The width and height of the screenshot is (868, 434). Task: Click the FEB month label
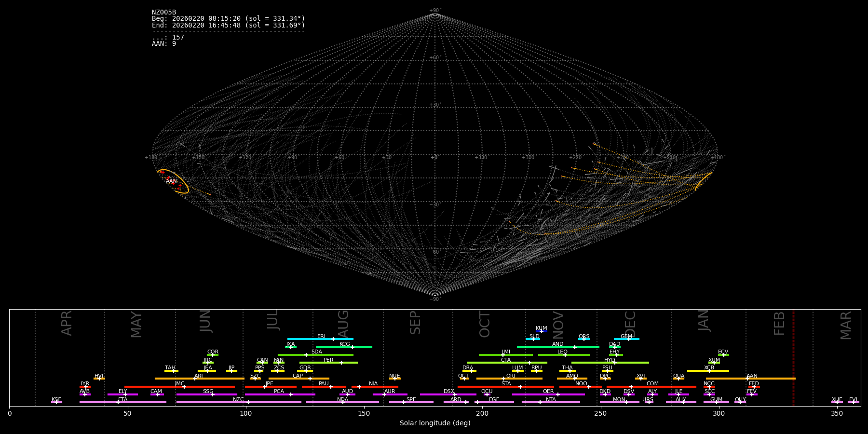(x=779, y=323)
